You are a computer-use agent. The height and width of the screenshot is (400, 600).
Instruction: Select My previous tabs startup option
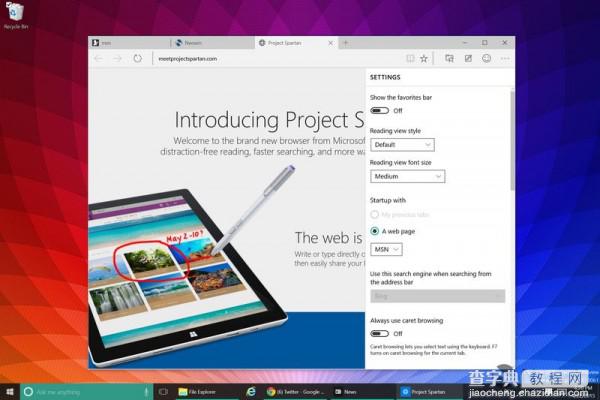[400, 215]
